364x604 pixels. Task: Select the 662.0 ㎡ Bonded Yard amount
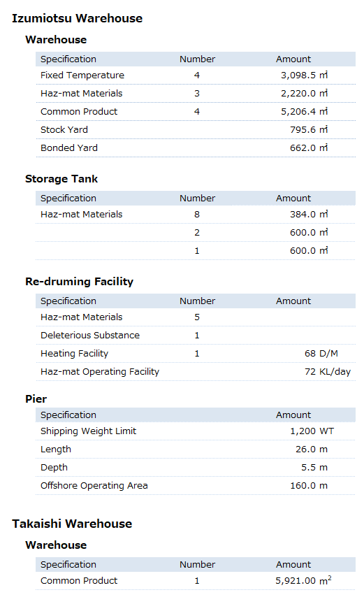(x=309, y=148)
